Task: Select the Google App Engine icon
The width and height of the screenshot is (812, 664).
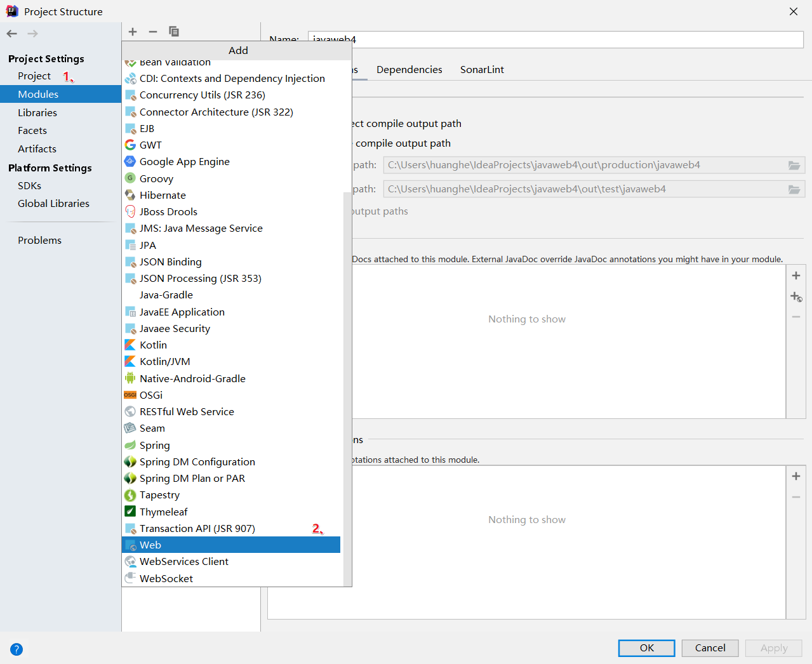Action: pos(130,161)
